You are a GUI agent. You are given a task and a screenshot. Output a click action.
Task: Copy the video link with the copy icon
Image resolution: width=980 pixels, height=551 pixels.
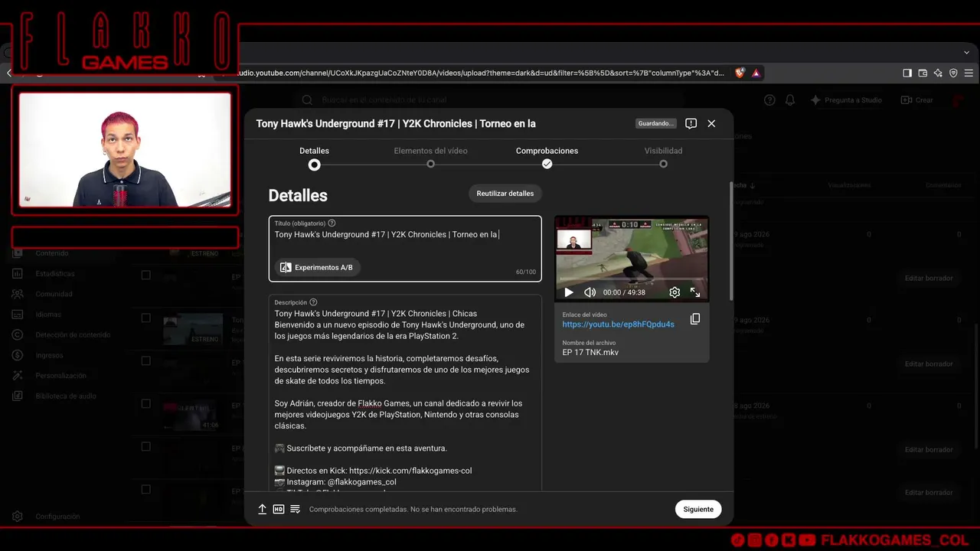pyautogui.click(x=695, y=319)
